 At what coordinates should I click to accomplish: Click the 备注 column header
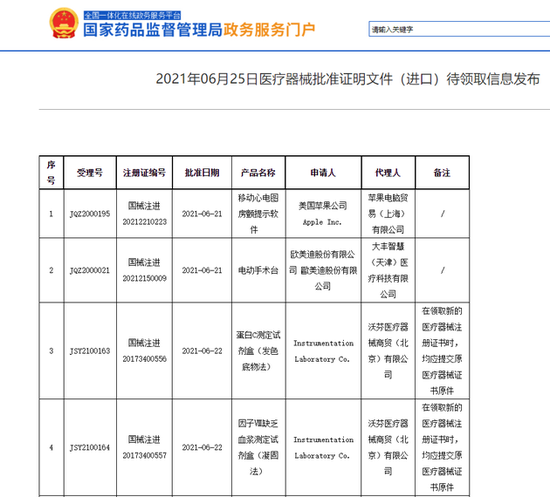(442, 173)
